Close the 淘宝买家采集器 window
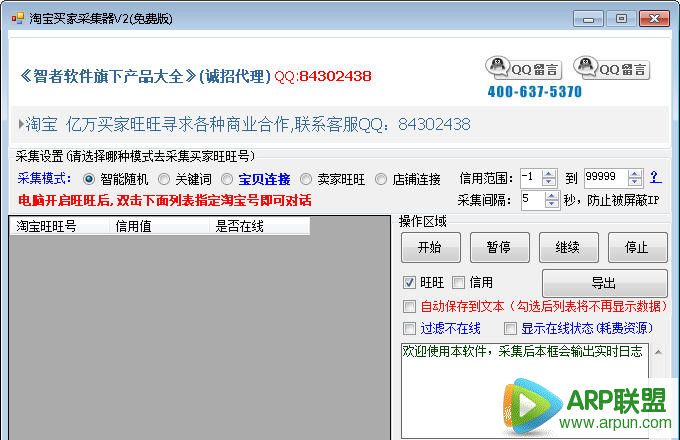The image size is (680, 440). [x=654, y=19]
